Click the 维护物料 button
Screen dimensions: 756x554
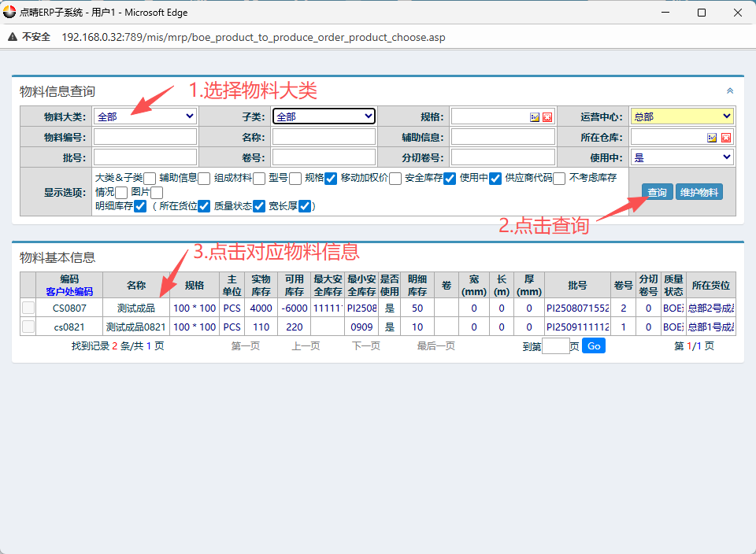(x=699, y=193)
